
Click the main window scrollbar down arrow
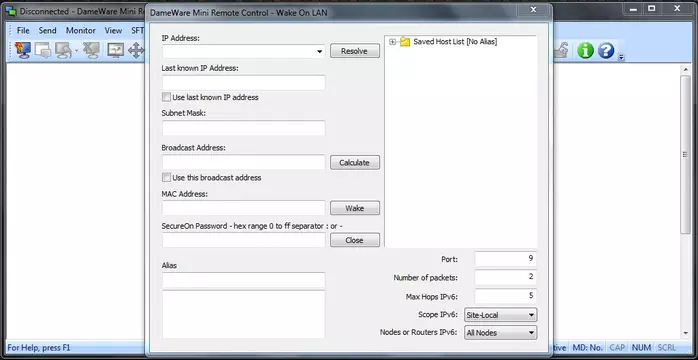(x=686, y=334)
